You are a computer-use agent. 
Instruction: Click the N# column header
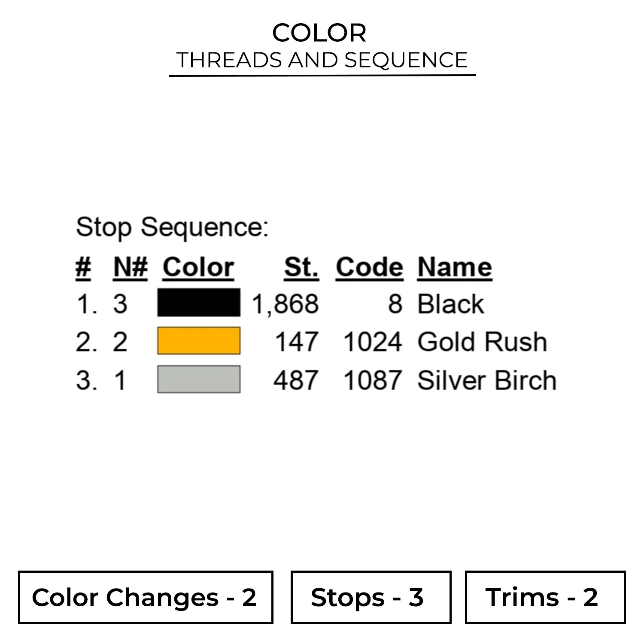(131, 267)
